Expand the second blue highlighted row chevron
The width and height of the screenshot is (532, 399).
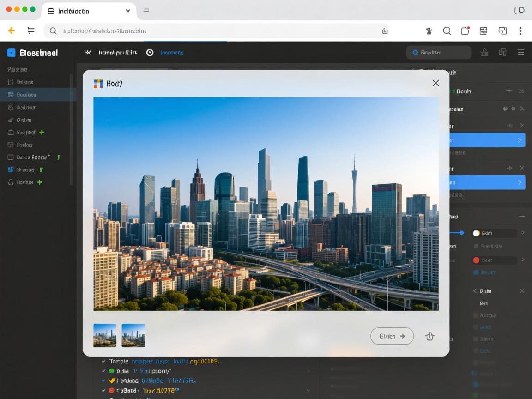[519, 182]
